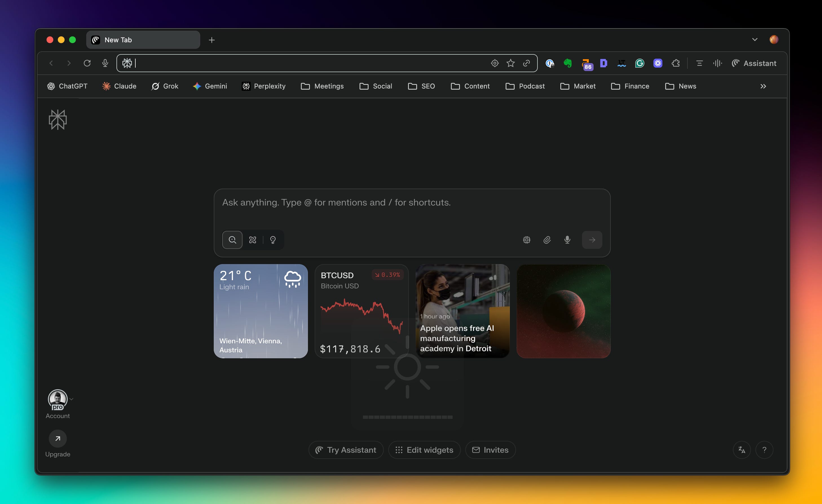Click the copy link icon in address bar
The width and height of the screenshot is (822, 504).
point(526,63)
